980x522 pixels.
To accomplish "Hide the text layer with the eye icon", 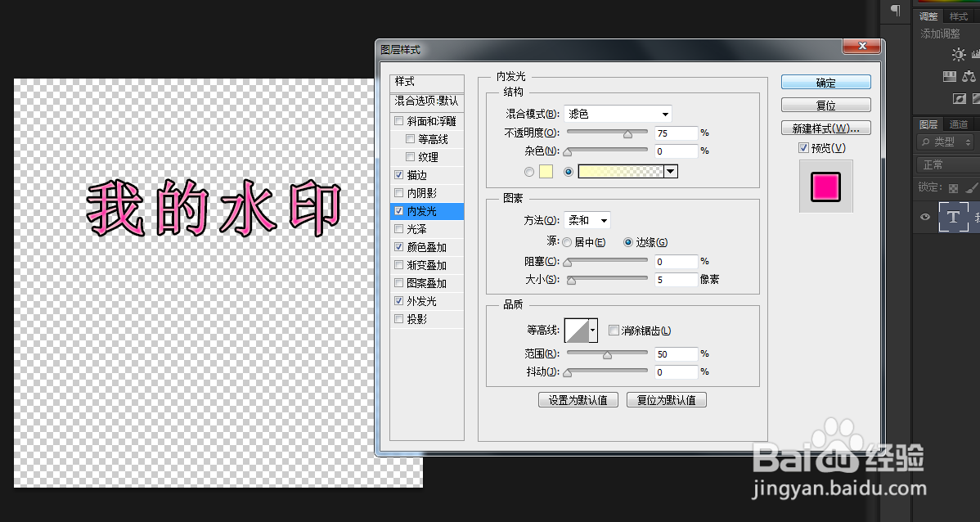I will [x=925, y=217].
